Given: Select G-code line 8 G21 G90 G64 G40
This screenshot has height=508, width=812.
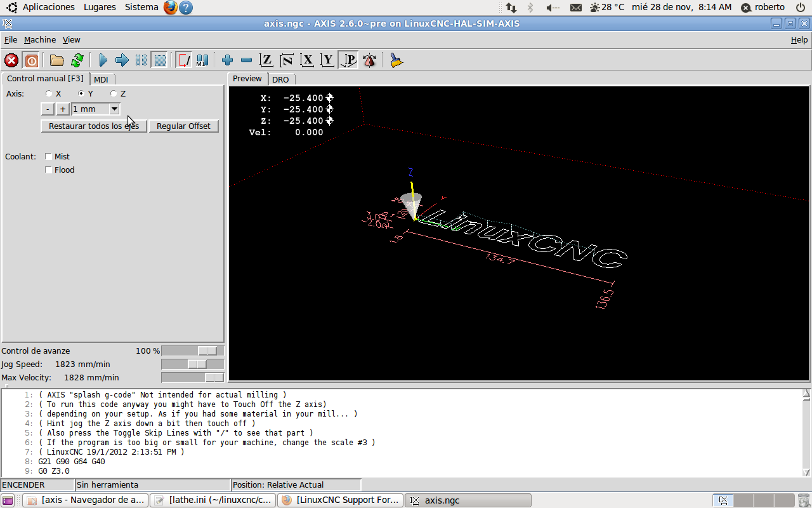Looking at the screenshot, I should tap(72, 462).
